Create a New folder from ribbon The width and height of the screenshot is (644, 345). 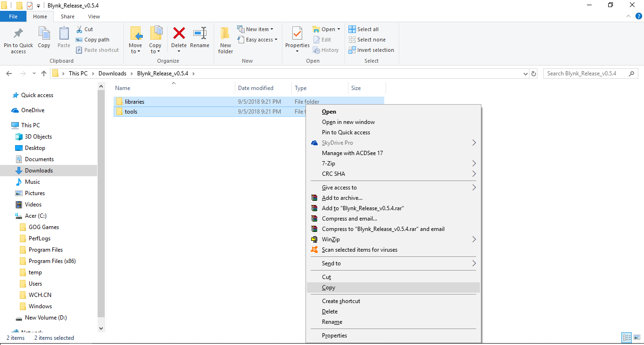click(x=225, y=40)
